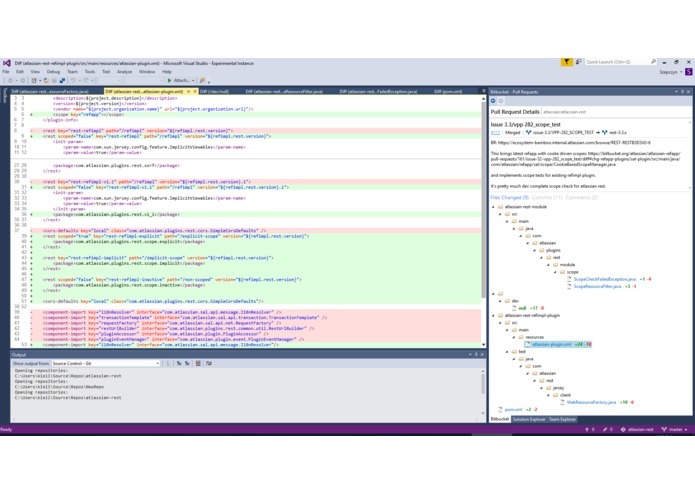Switch to the Solution Explorer tab
695x494 pixels.
click(x=529, y=419)
